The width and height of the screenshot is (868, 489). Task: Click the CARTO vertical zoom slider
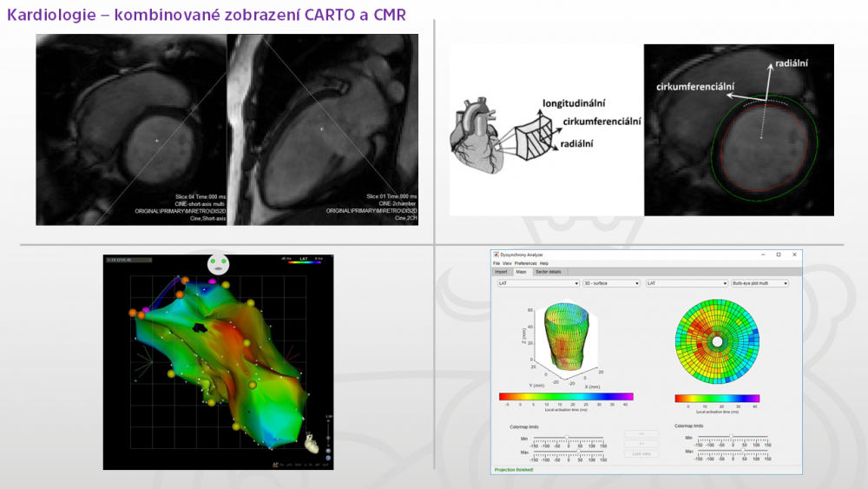point(328,432)
